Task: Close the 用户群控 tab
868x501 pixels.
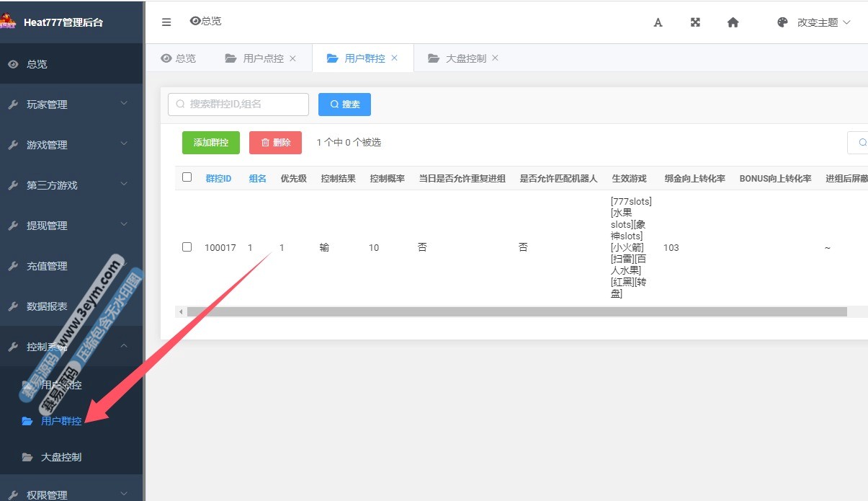Action: [394, 58]
